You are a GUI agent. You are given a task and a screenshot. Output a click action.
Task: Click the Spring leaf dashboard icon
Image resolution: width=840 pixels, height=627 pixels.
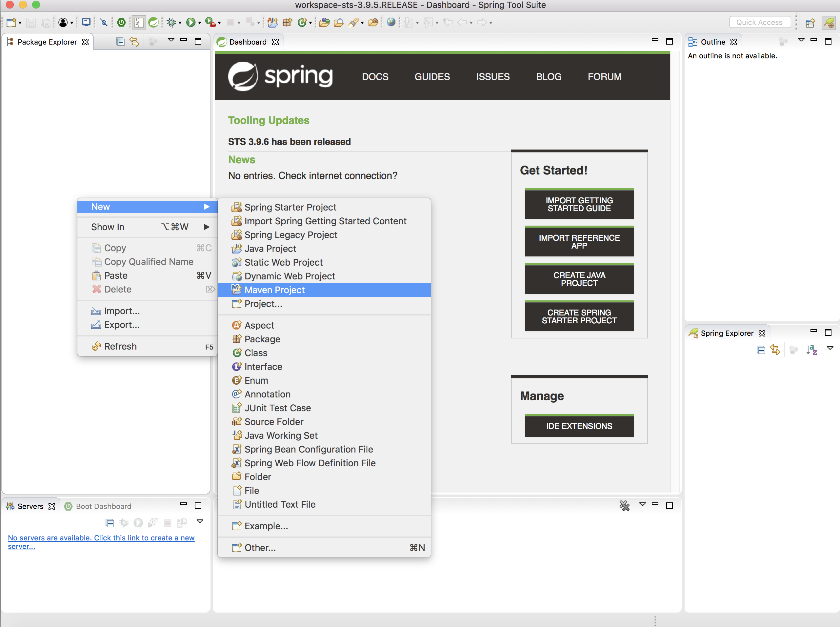point(153,22)
